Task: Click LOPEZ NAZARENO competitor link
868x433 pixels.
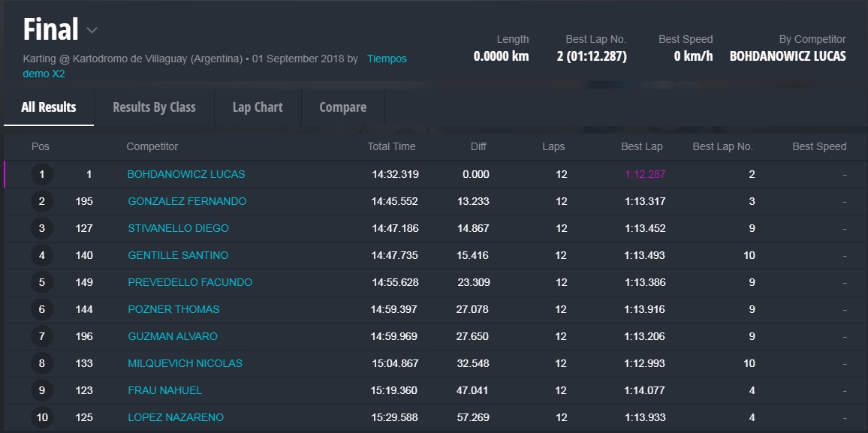Action: [176, 417]
